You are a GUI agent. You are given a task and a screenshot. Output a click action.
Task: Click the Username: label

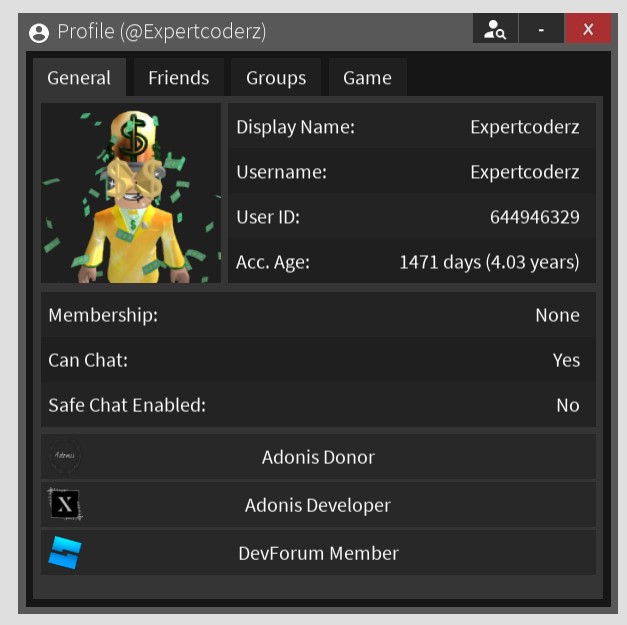pyautogui.click(x=282, y=172)
